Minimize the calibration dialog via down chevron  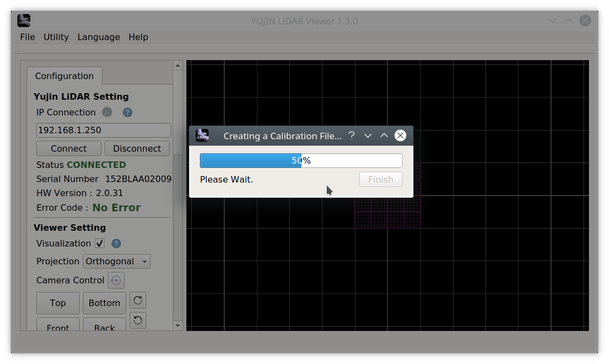(368, 135)
